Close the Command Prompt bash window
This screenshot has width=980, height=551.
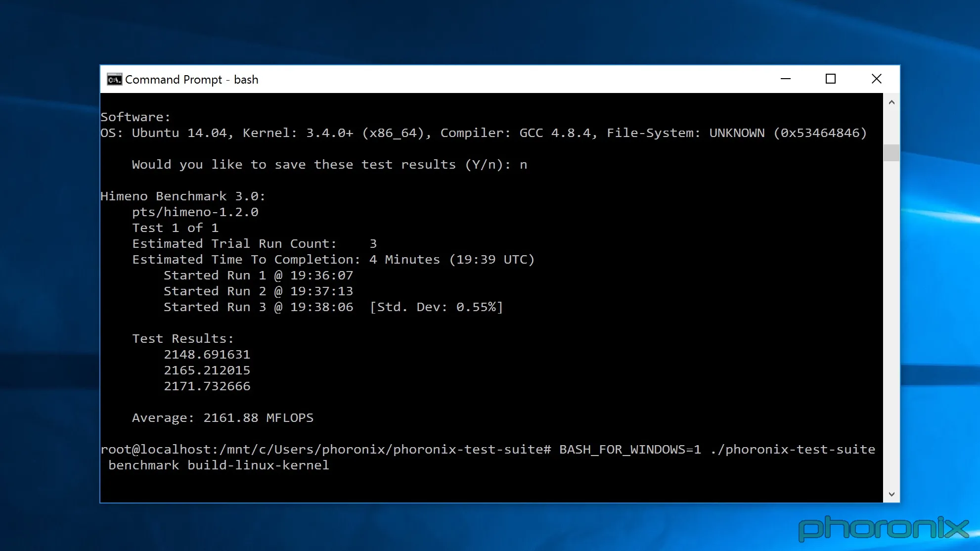pos(877,79)
